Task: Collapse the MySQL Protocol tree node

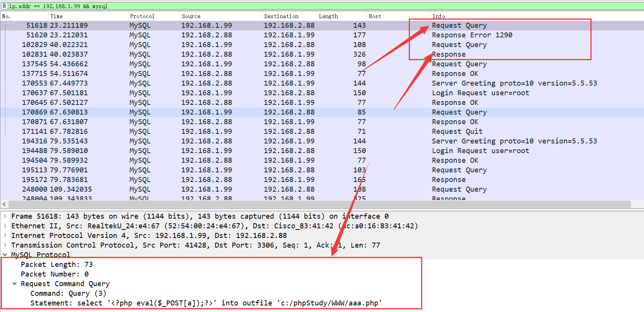Action: [x=5, y=255]
